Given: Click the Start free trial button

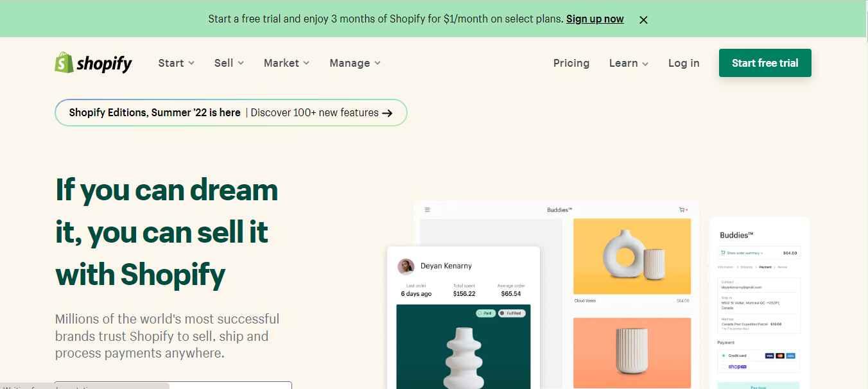Looking at the screenshot, I should (x=765, y=63).
